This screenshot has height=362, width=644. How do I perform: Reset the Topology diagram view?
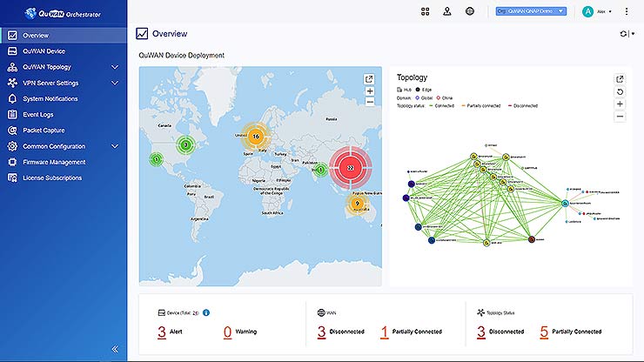pyautogui.click(x=620, y=91)
